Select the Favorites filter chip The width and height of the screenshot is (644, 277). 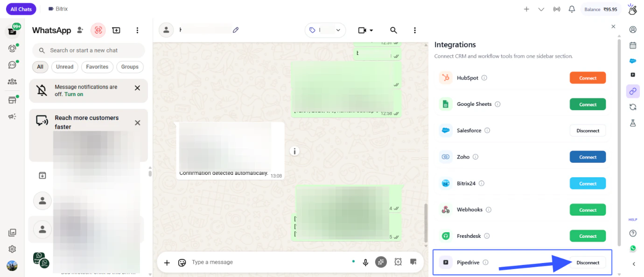click(97, 67)
